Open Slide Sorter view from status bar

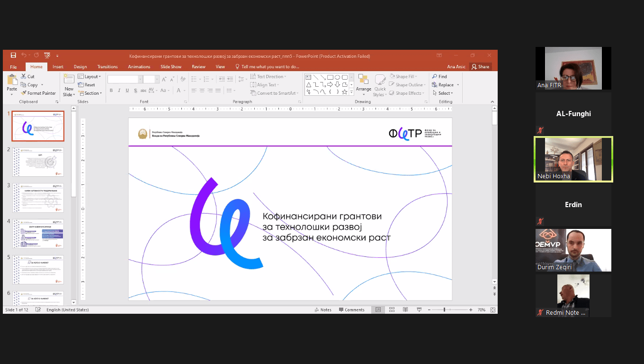pos(392,309)
